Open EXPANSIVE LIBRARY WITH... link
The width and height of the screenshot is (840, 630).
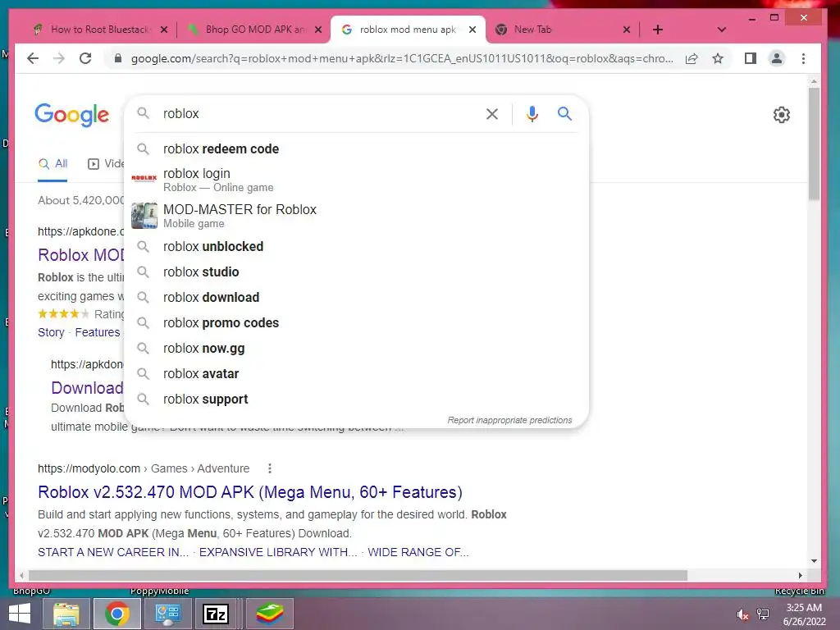278,552
